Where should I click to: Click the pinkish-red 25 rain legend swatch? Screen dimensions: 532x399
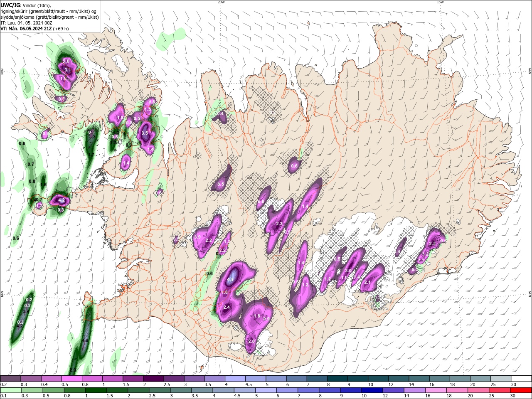point(499,390)
